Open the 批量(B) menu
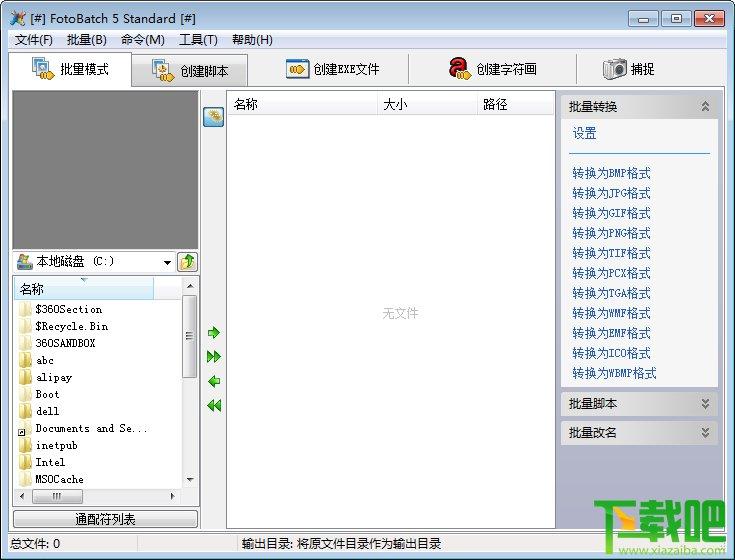This screenshot has height=560, width=735. point(87,40)
